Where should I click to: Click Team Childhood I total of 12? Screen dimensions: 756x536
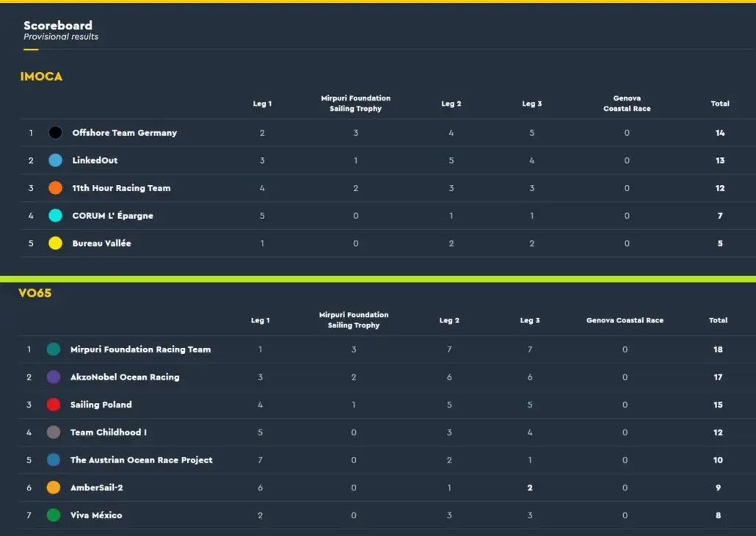718,432
